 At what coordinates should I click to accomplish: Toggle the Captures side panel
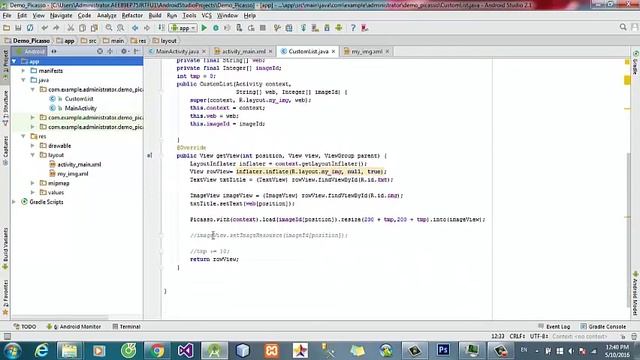pyautogui.click(x=5, y=150)
